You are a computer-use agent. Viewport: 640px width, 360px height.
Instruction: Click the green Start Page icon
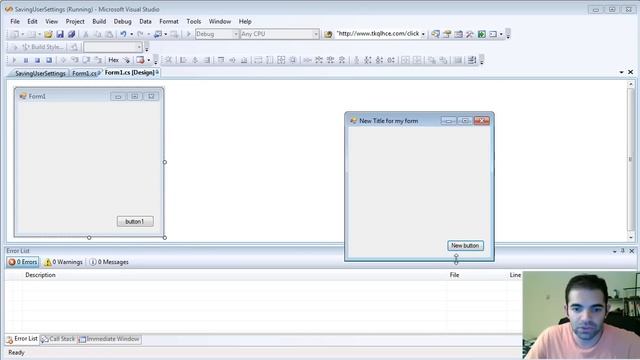tap(482, 34)
